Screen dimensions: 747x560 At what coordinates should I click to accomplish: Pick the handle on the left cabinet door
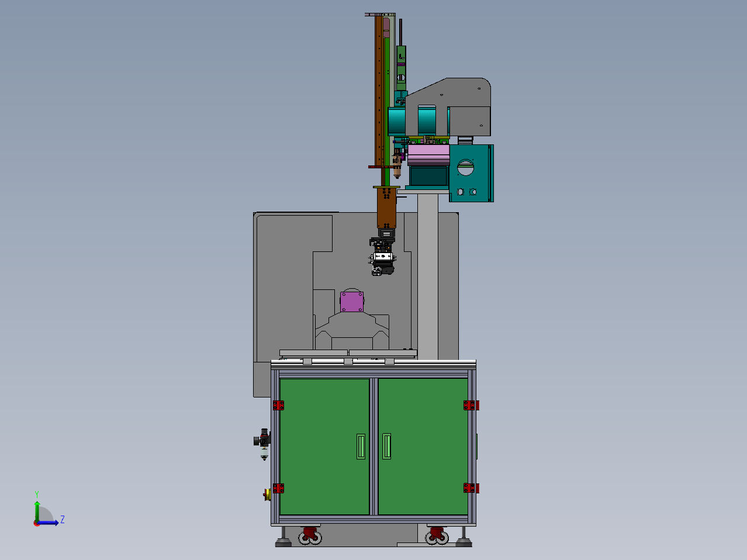tap(361, 447)
